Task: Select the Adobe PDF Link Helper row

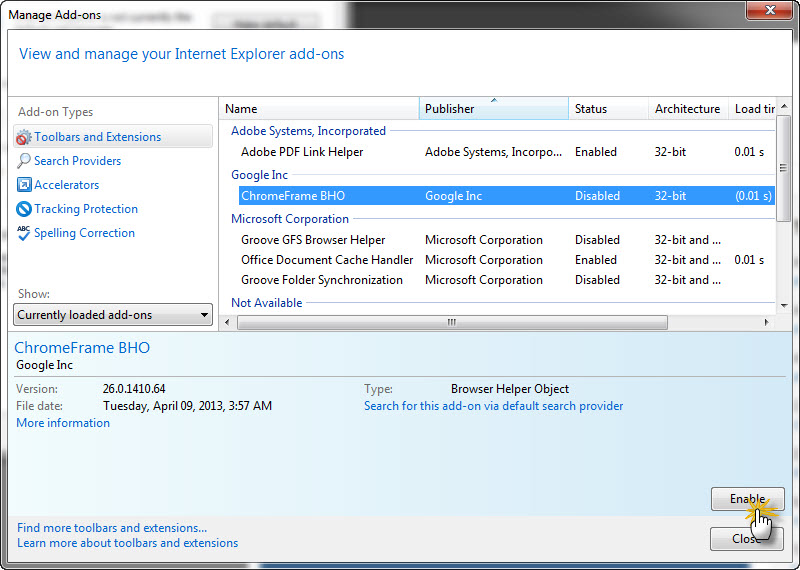Action: coord(507,152)
